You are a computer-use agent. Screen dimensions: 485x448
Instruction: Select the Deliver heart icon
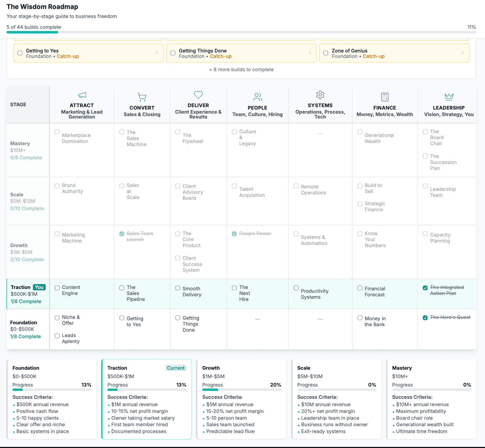(x=198, y=95)
